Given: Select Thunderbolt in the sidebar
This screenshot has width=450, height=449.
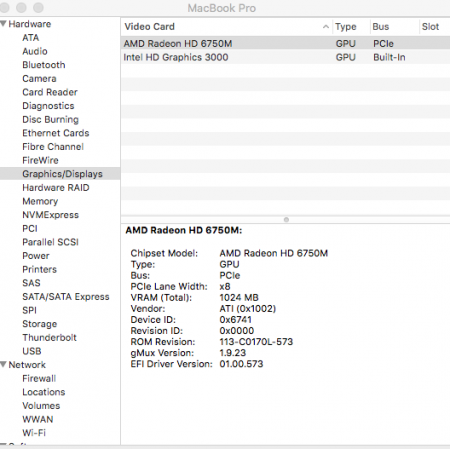Looking at the screenshot, I should [x=49, y=338].
